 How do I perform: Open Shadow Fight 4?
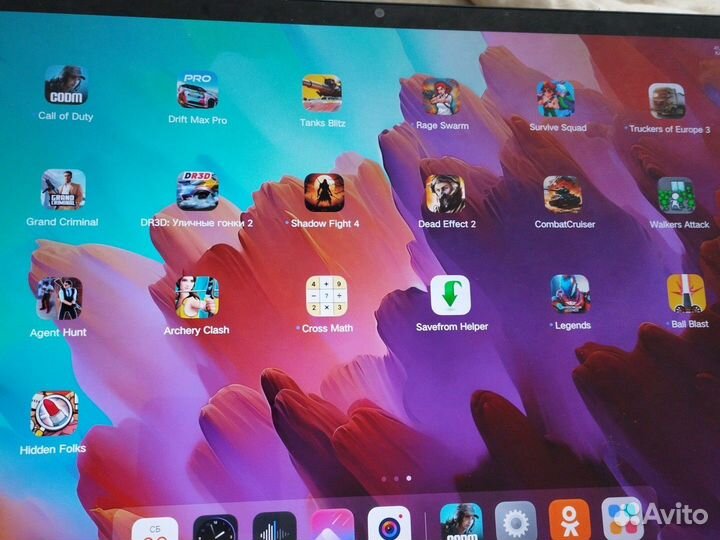click(x=324, y=192)
